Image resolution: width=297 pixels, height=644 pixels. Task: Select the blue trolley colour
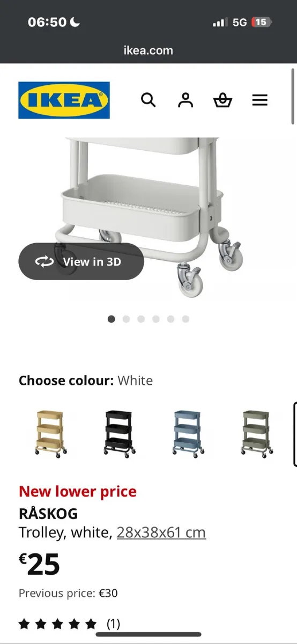(x=188, y=433)
